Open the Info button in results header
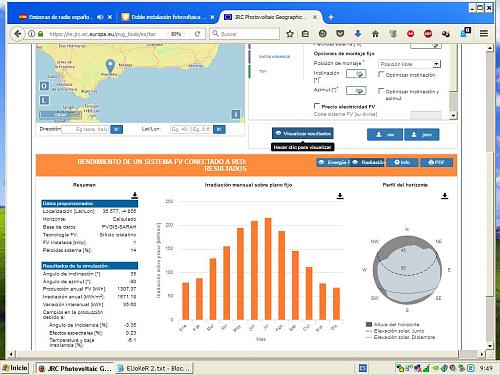This screenshot has height=375, width=500. (402, 162)
